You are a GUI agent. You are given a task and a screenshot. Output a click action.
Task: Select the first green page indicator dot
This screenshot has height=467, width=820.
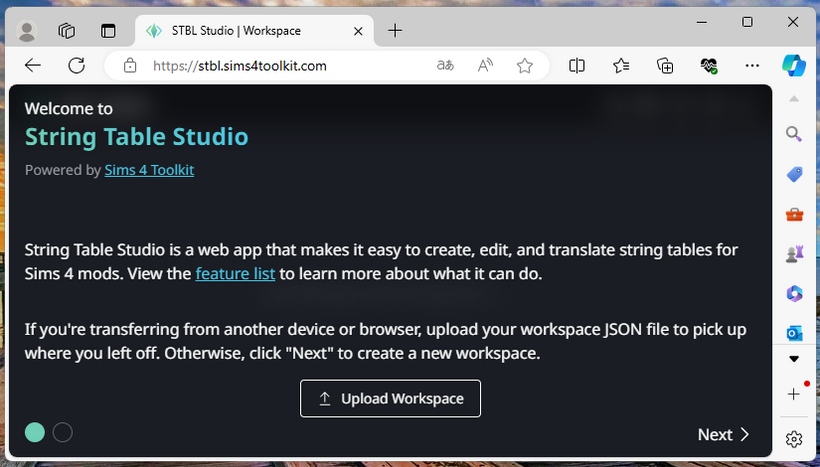35,432
